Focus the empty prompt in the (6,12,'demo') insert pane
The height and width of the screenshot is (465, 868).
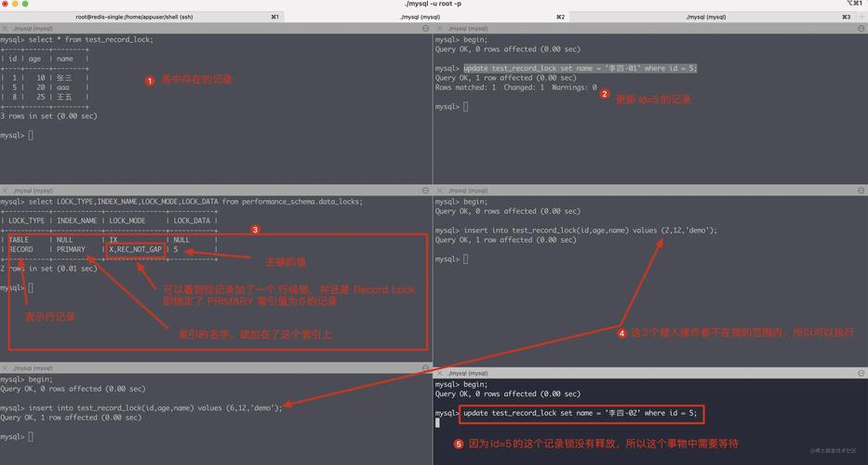point(31,437)
